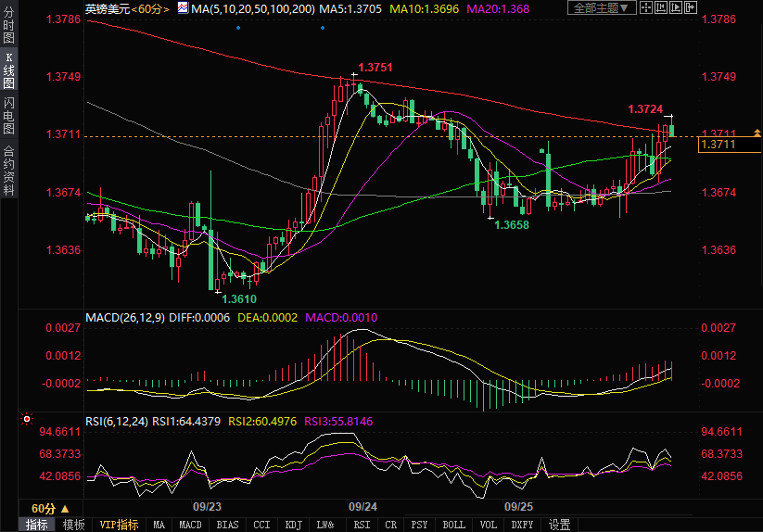The image size is (763, 532).
Task: Switch the indicator to CCI
Action: pyautogui.click(x=262, y=525)
